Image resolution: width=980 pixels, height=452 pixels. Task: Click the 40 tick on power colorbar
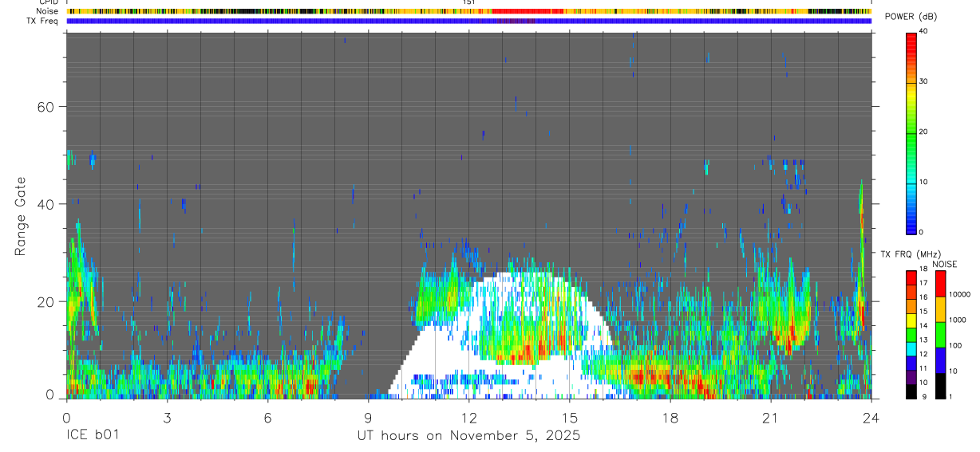[x=923, y=31]
